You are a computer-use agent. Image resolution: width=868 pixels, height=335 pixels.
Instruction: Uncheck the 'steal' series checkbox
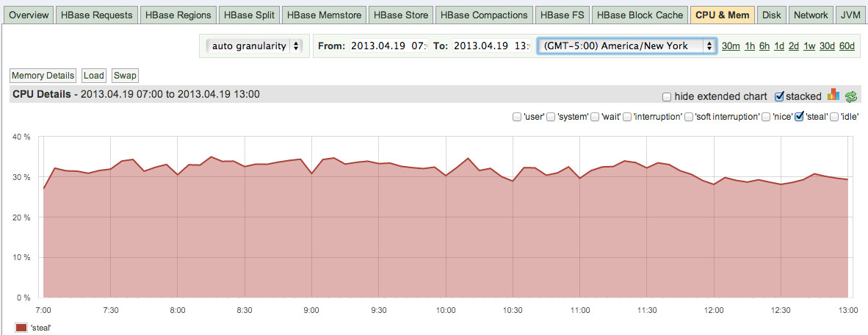799,117
